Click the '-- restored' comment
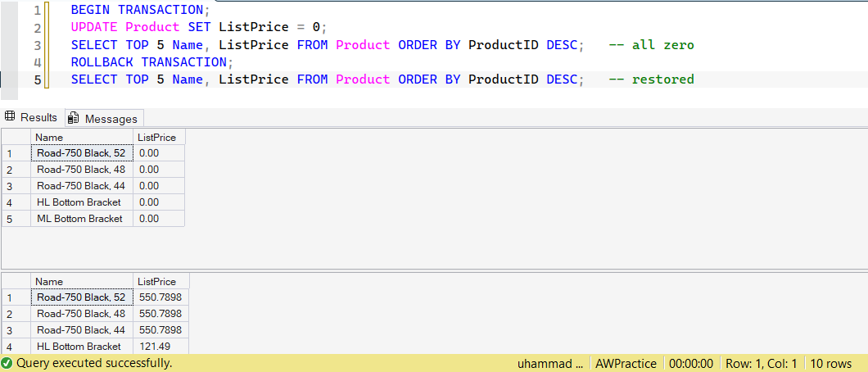 651,79
